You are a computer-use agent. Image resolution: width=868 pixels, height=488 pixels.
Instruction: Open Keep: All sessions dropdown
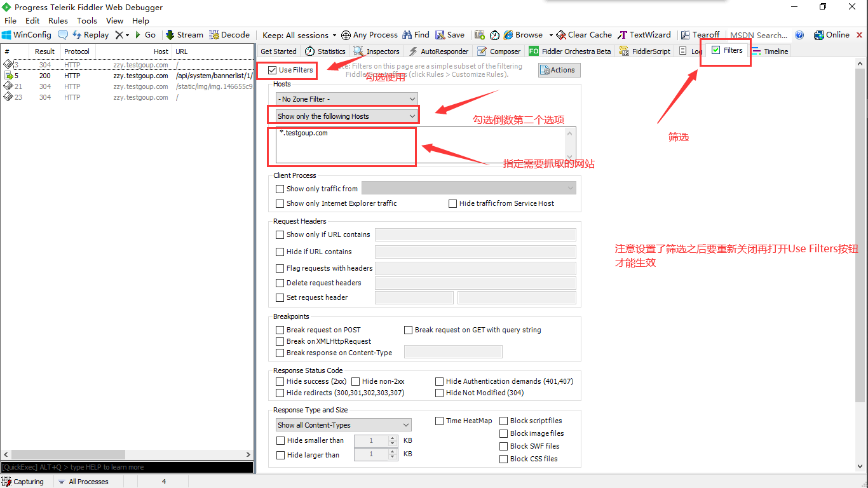coord(300,35)
